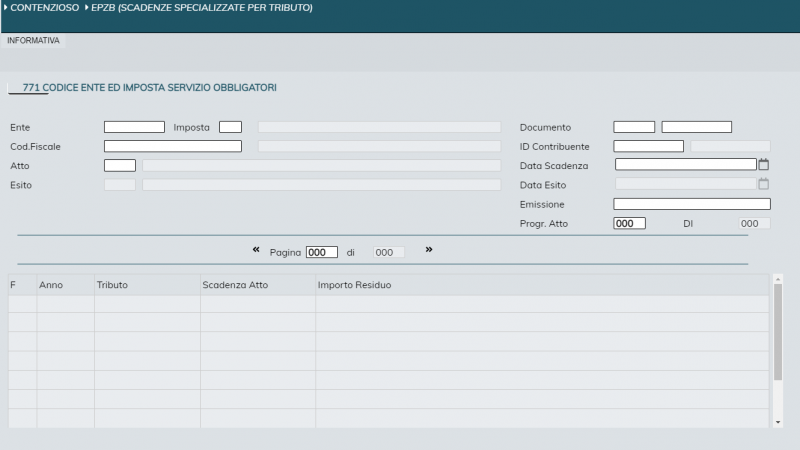This screenshot has height=450, width=800.
Task: Click the EPZB Scadenze Specializzate breadcrumb
Action: click(x=201, y=8)
